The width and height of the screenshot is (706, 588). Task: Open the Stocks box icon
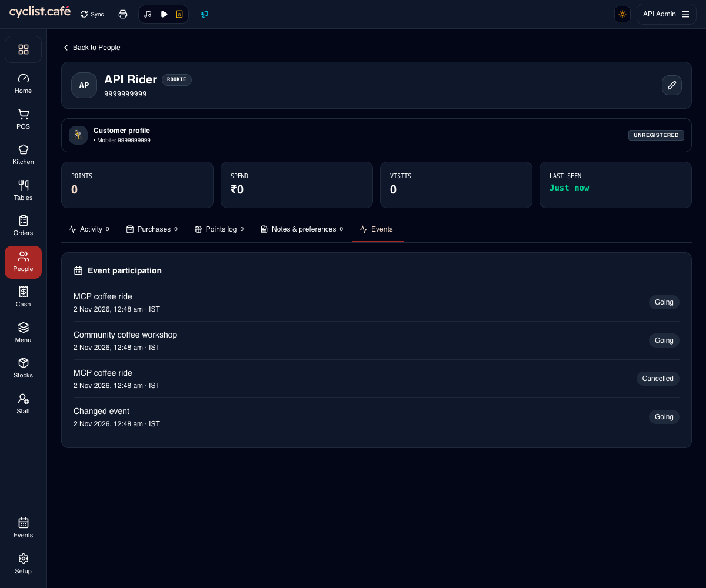(x=23, y=368)
